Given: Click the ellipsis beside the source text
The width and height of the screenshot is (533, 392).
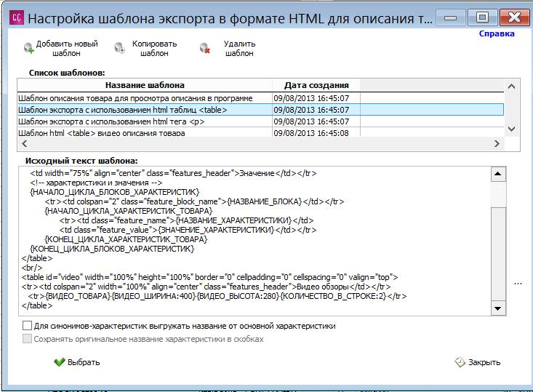Looking at the screenshot, I should [x=518, y=283].
